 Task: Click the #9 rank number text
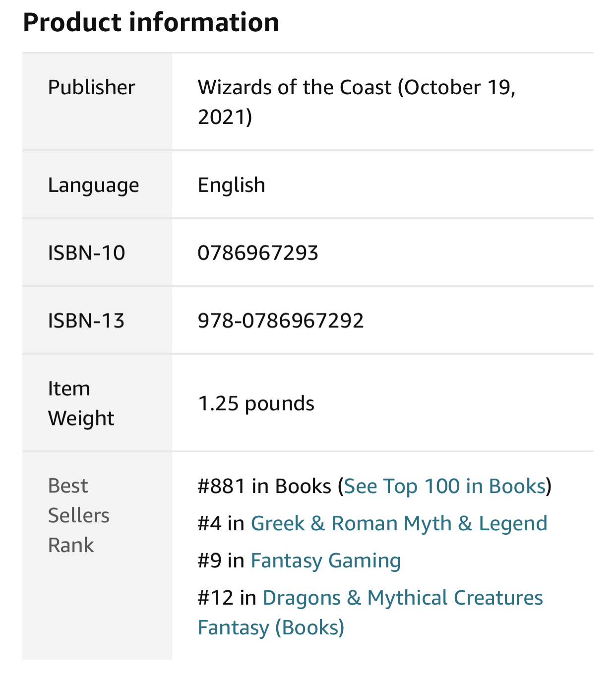[x=209, y=561]
